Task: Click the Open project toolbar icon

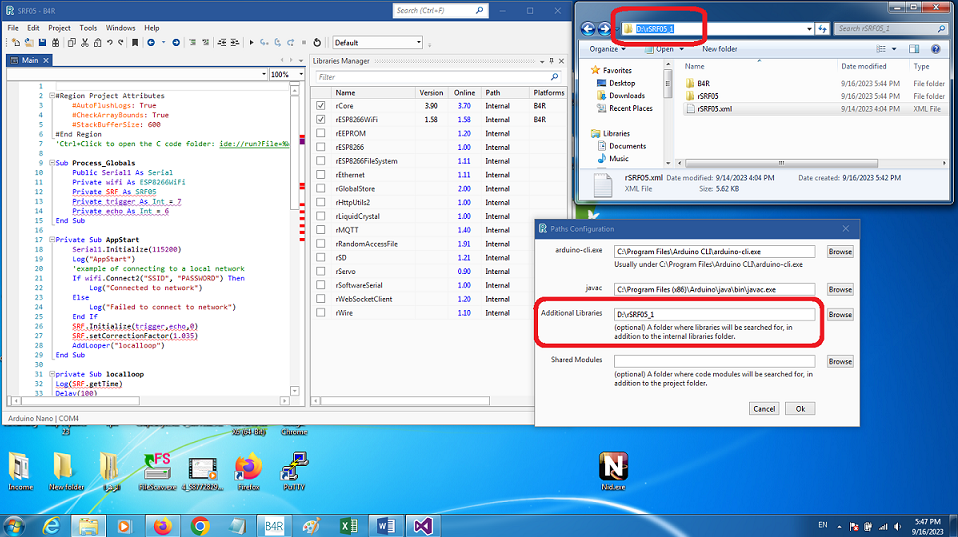Action: [x=29, y=43]
